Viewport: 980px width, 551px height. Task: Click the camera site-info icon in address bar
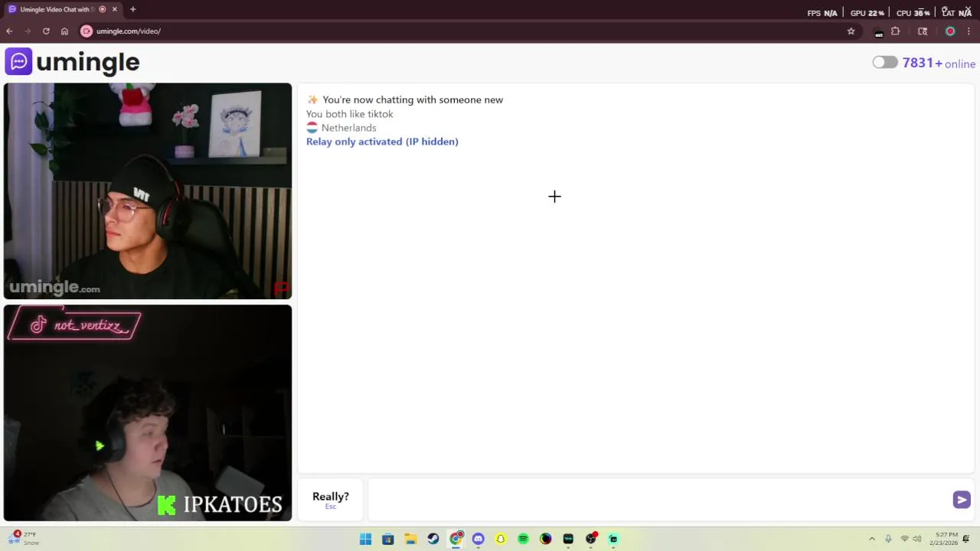[87, 31]
